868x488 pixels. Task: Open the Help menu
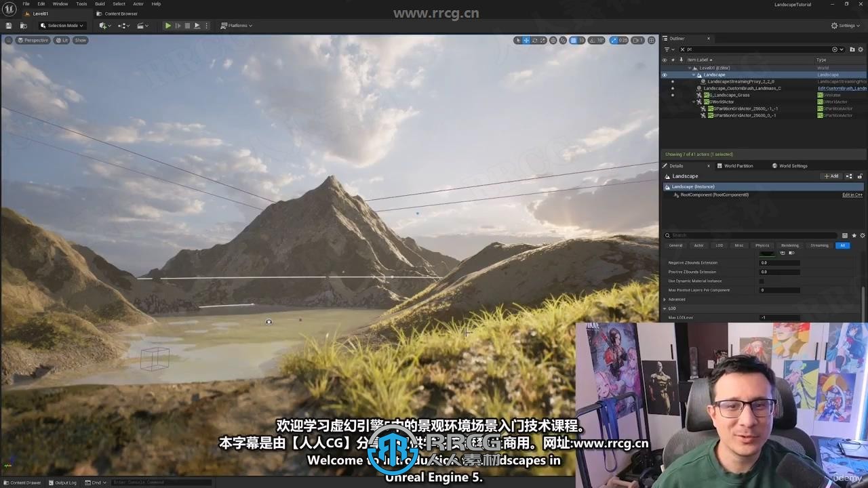point(156,4)
